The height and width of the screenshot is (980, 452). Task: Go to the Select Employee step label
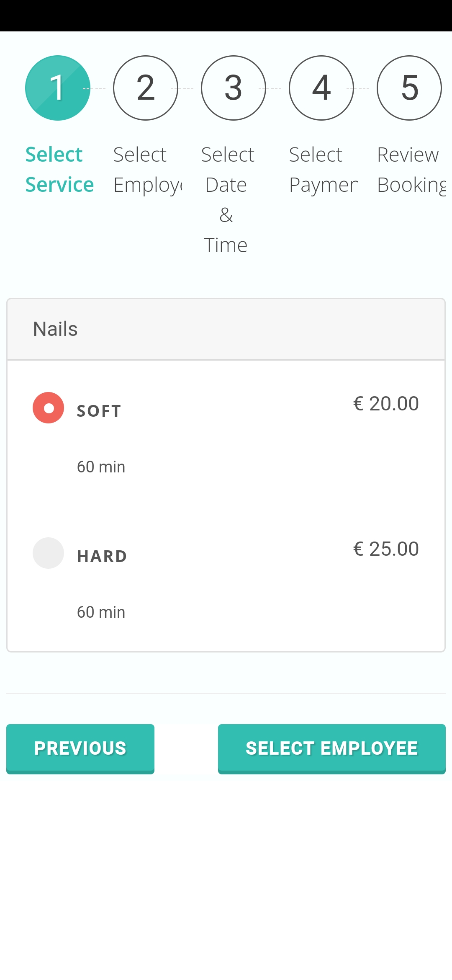click(x=147, y=170)
